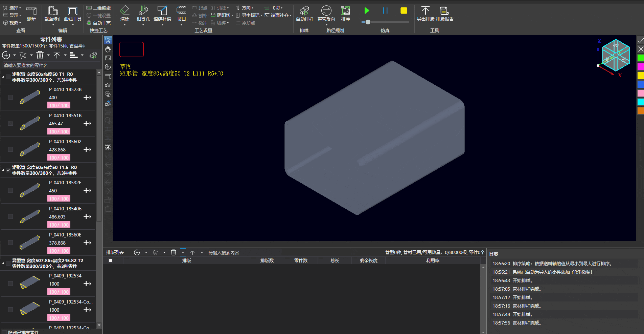
Task: Open the 飞切 fly-cut dropdown
Action: click(x=274, y=8)
